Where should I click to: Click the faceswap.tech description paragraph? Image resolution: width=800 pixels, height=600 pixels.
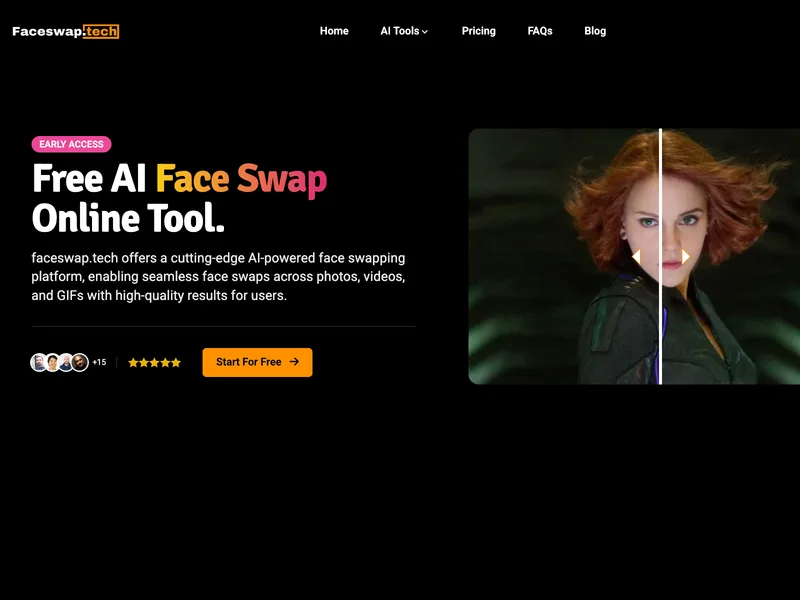pyautogui.click(x=218, y=277)
